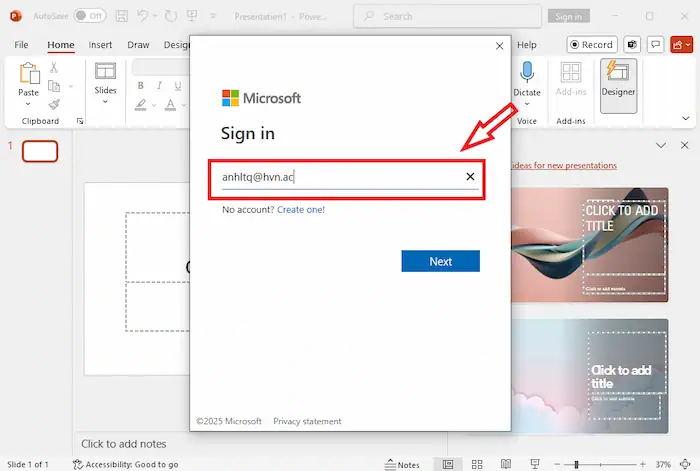Open ideas for new presentations link

pos(564,166)
